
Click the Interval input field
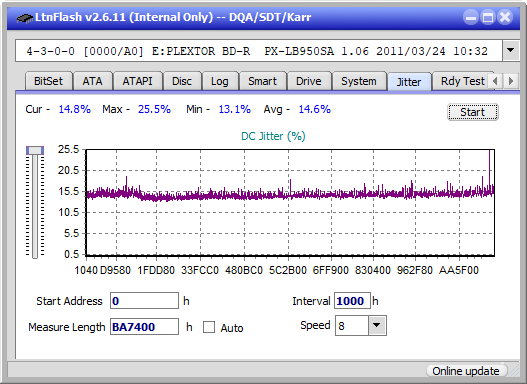coord(352,301)
